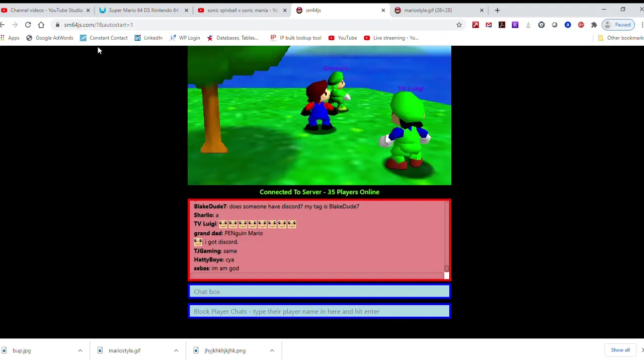Open the downloaded mariostyle.gif file

tap(124, 350)
